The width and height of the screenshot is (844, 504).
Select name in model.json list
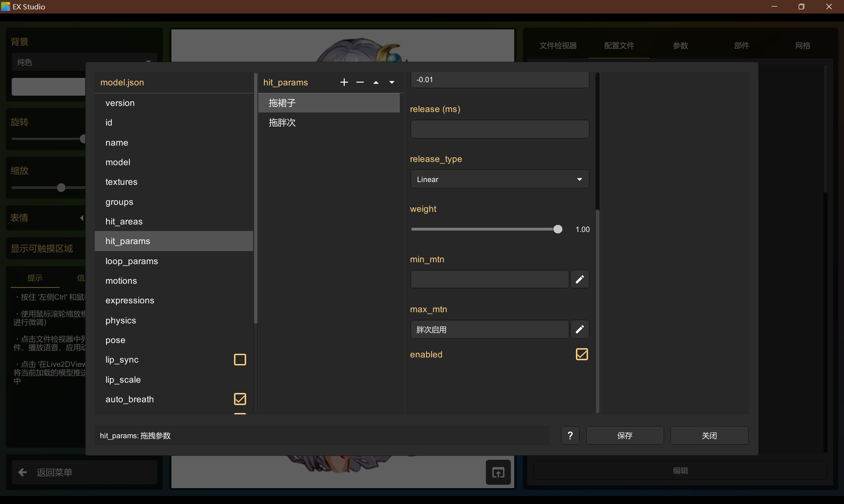174,142
